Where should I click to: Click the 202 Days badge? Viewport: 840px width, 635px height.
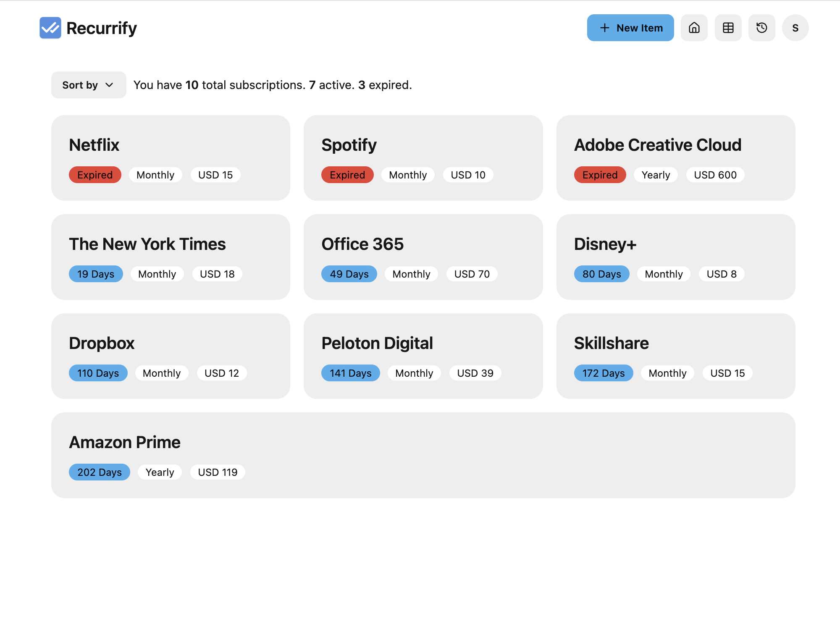coord(100,472)
